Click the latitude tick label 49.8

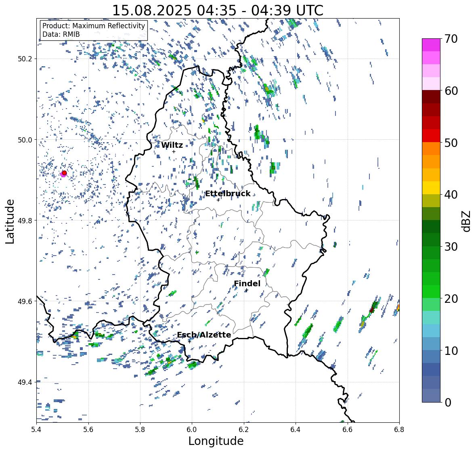[x=25, y=220]
